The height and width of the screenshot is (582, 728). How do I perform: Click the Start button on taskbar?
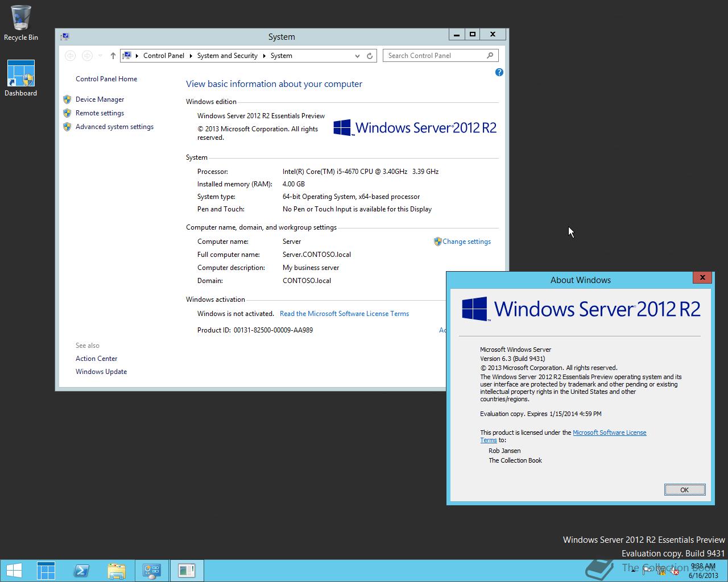click(14, 571)
